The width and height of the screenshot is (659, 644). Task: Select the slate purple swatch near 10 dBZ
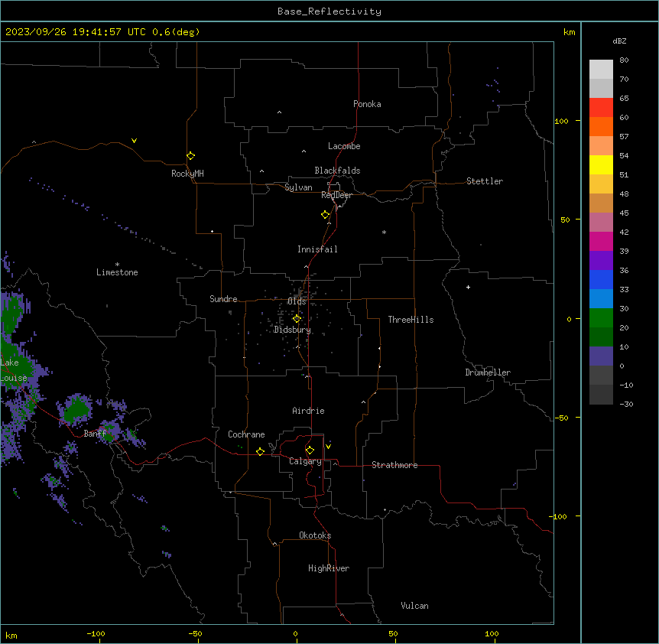pos(601,356)
